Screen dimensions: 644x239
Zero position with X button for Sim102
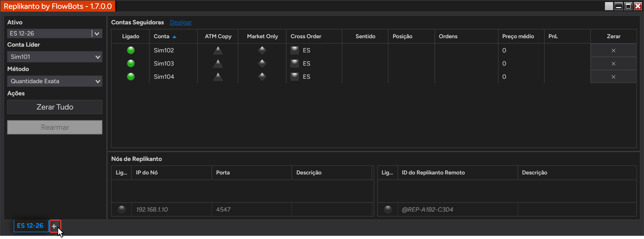pos(613,50)
